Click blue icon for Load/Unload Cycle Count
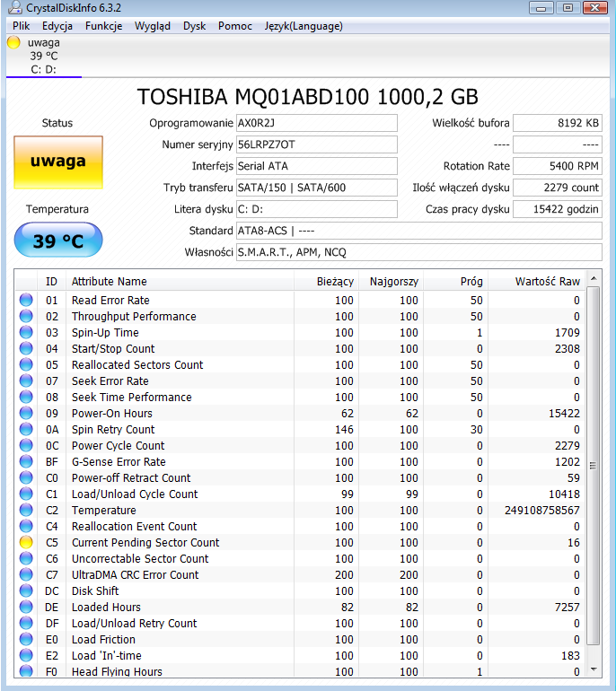This screenshot has height=691, width=616. point(26,494)
